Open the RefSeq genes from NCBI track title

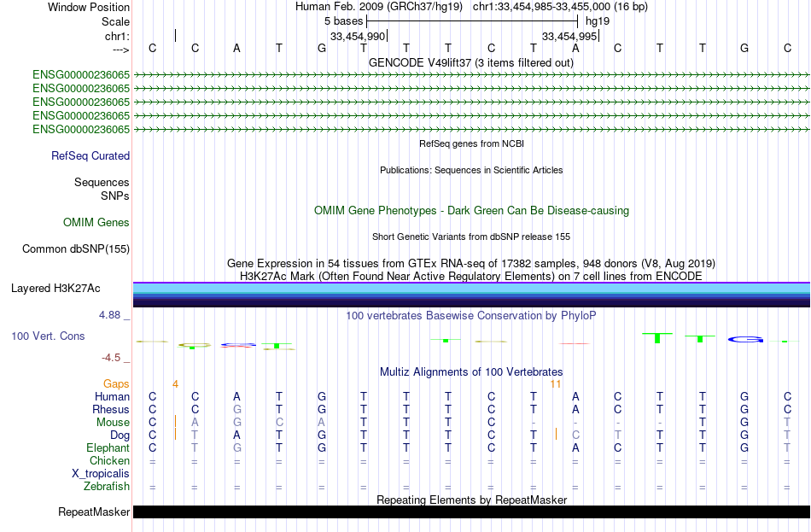click(471, 143)
